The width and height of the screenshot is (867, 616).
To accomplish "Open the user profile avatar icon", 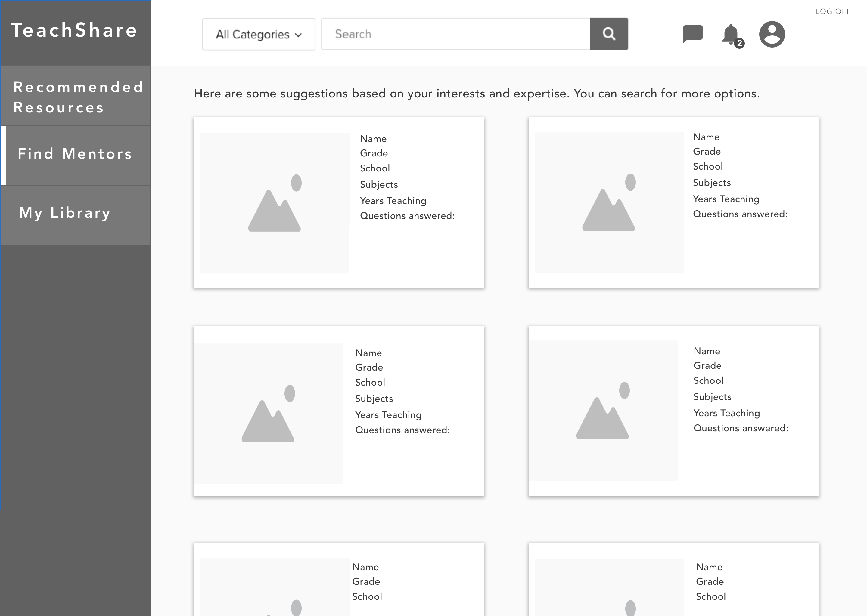I will pyautogui.click(x=772, y=34).
